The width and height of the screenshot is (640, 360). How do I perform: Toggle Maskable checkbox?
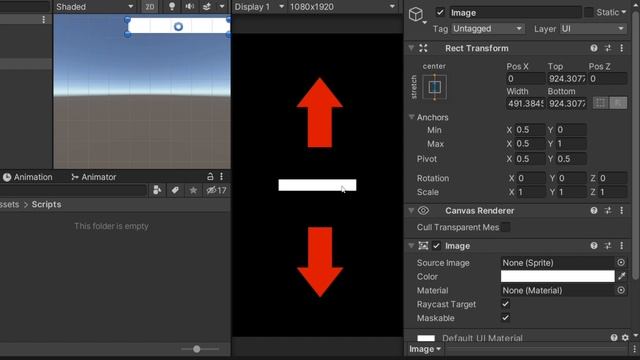click(x=505, y=318)
